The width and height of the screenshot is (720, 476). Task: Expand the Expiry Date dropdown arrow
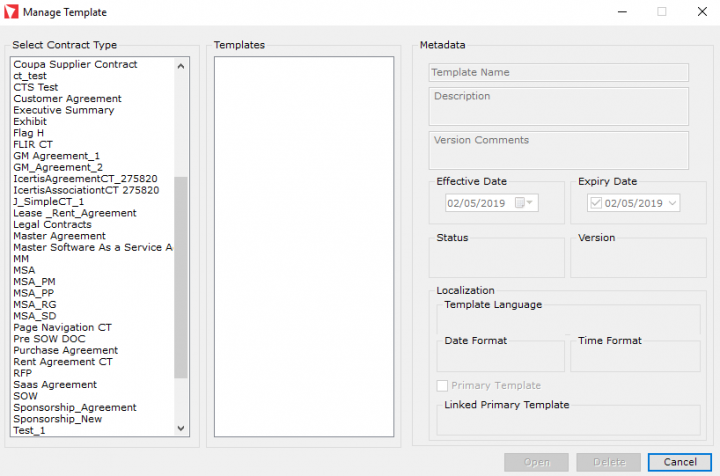click(x=672, y=203)
